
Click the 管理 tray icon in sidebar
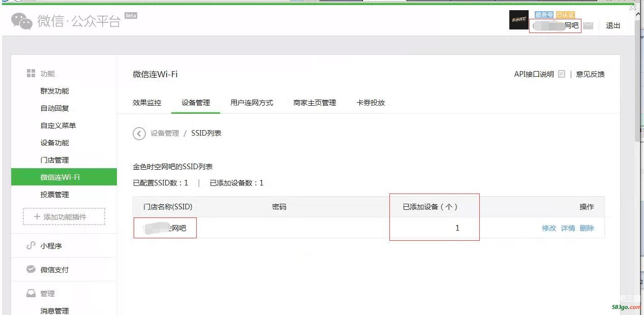point(31,294)
